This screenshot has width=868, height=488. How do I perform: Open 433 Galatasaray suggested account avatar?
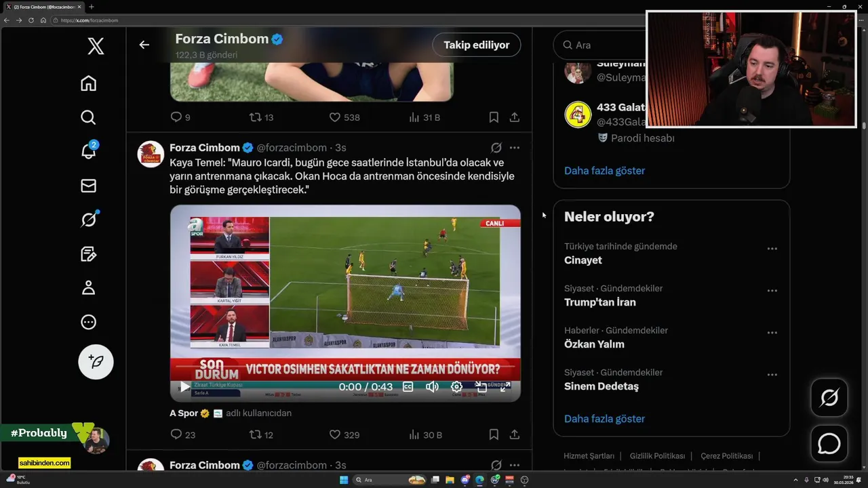point(578,115)
